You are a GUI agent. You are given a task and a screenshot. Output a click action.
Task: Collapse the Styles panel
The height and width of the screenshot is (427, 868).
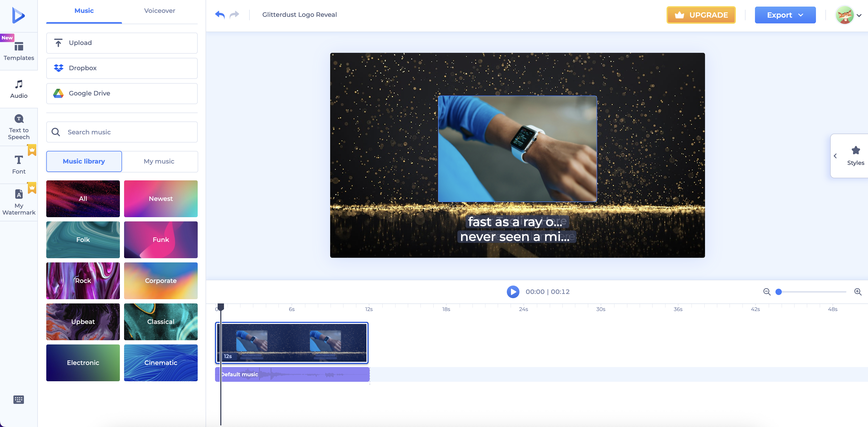pyautogui.click(x=836, y=156)
